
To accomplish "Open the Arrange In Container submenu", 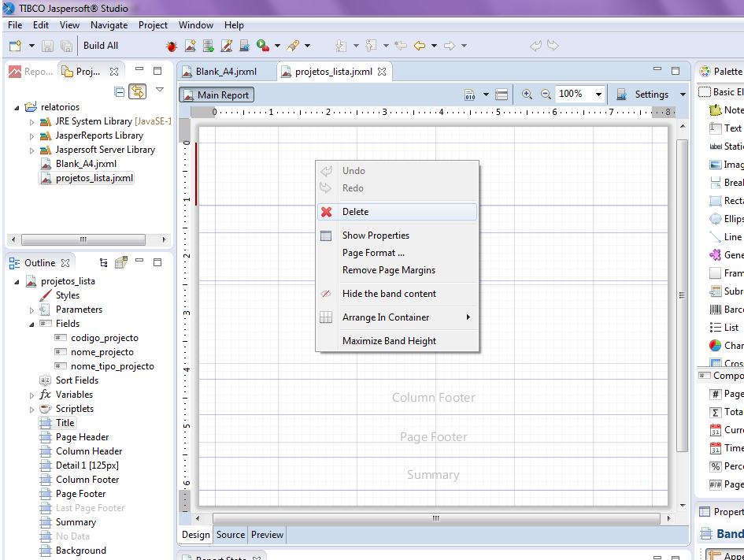I will 397,317.
